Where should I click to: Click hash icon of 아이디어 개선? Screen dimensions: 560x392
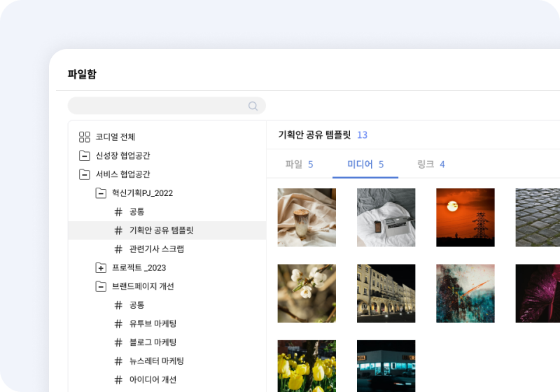(118, 380)
